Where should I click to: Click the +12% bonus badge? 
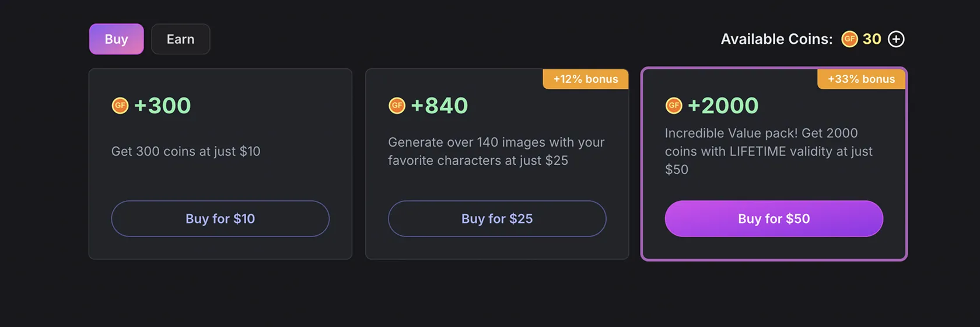585,79
